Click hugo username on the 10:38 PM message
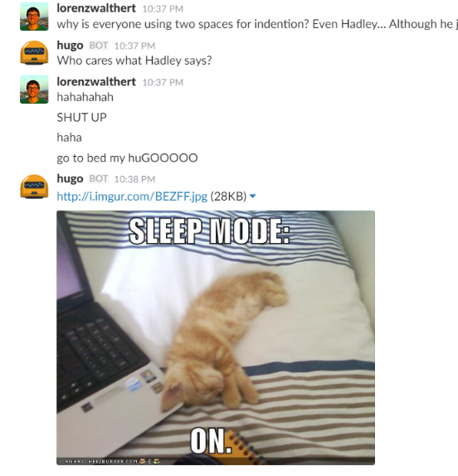The height and width of the screenshot is (476, 458). [x=70, y=178]
